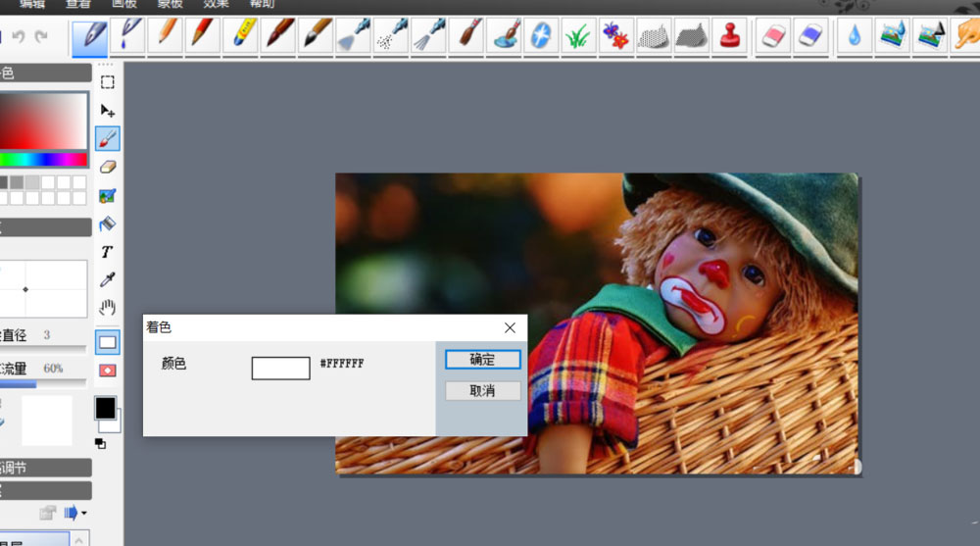This screenshot has height=546, width=980.
Task: Select the picture sharpen tool
Action: coord(930,36)
